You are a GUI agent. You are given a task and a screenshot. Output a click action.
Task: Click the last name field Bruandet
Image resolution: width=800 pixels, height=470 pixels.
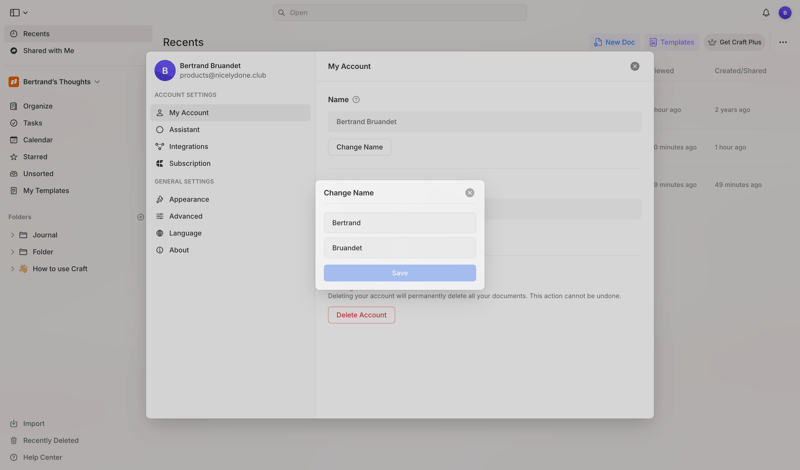399,248
